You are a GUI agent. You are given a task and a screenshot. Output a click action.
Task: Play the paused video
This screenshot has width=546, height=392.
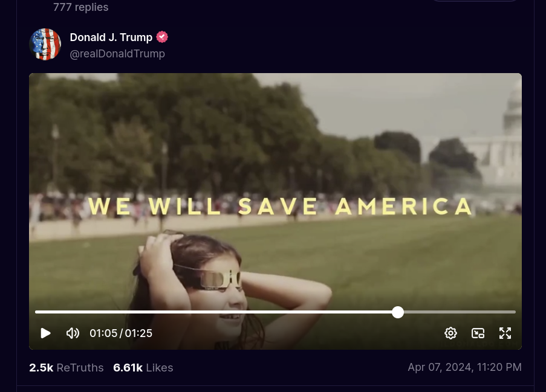pos(45,333)
